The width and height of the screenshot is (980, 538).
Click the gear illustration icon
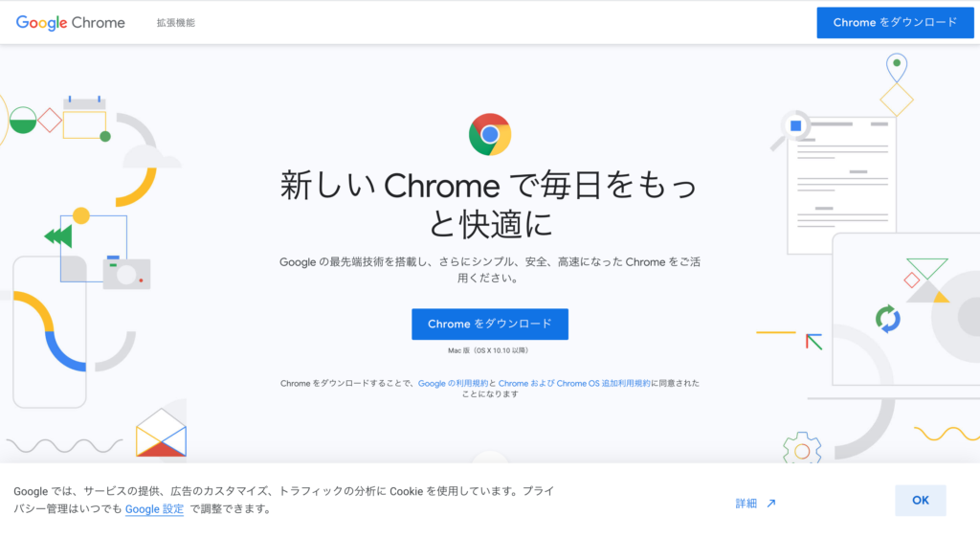pyautogui.click(x=802, y=449)
